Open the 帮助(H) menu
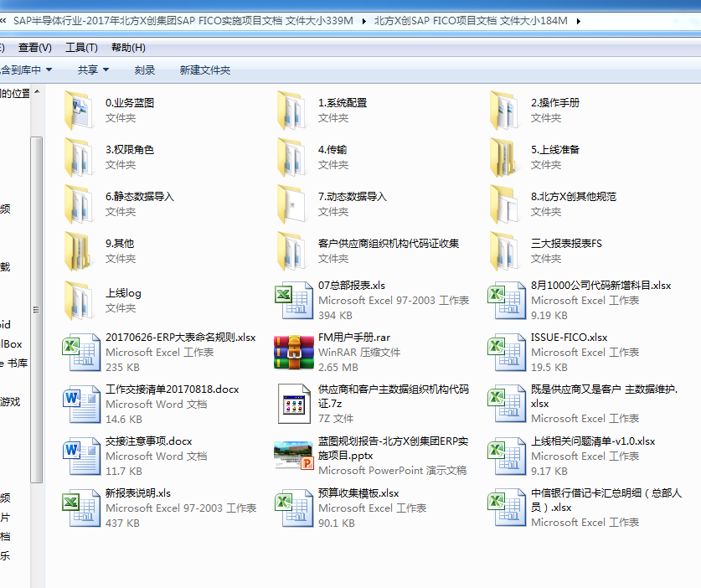 click(128, 48)
